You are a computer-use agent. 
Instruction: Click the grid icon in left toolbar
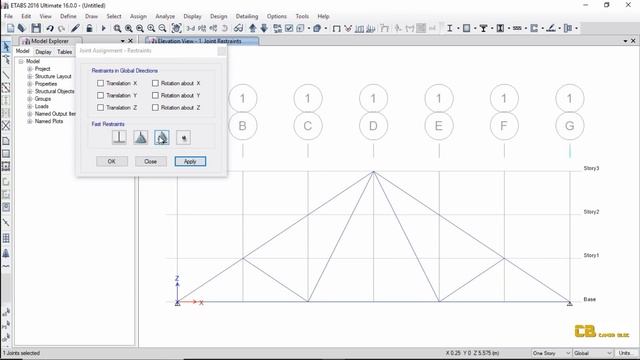click(x=6, y=238)
